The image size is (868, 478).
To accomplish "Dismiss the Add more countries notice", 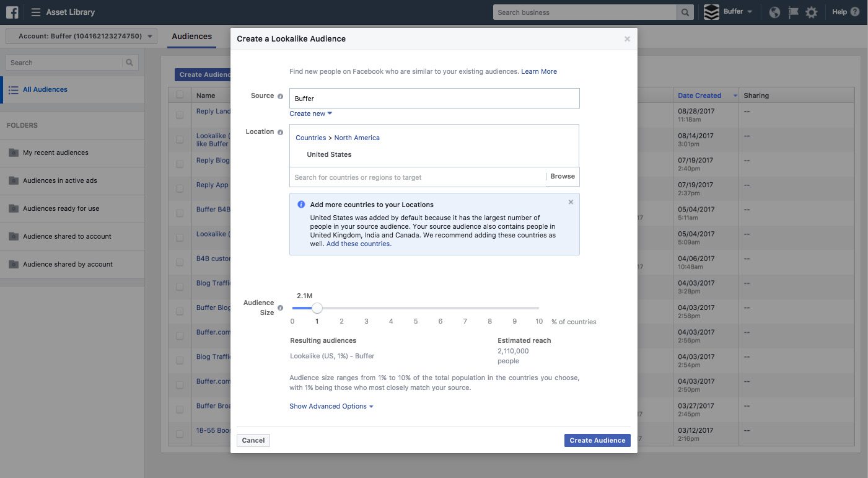I will [571, 202].
